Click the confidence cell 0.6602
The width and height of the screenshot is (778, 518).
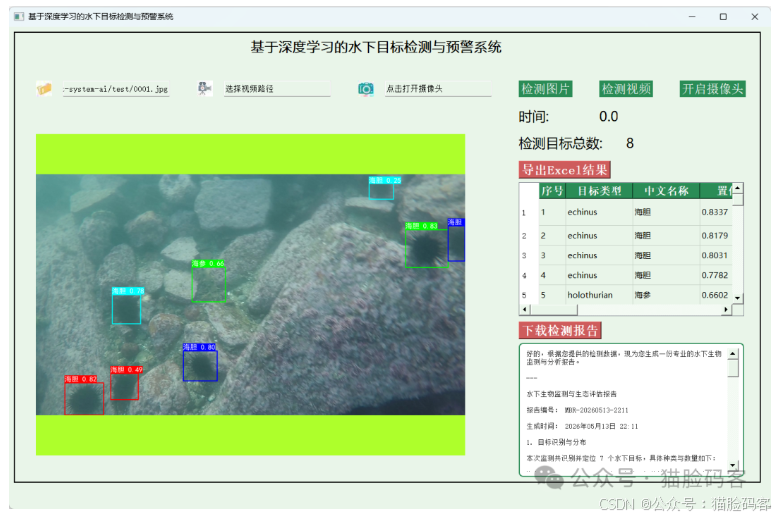click(715, 295)
